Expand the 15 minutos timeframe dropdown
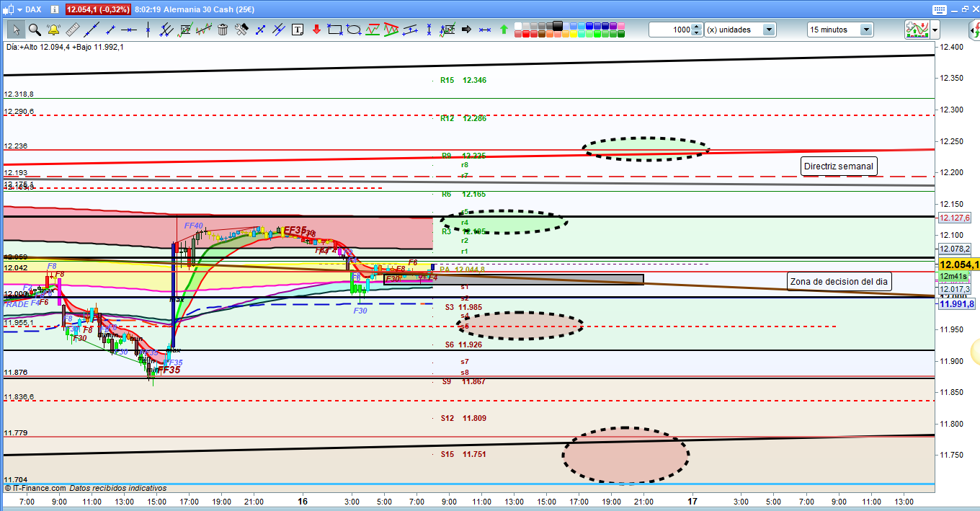Screen dimensions: 980x511 pos(865,30)
